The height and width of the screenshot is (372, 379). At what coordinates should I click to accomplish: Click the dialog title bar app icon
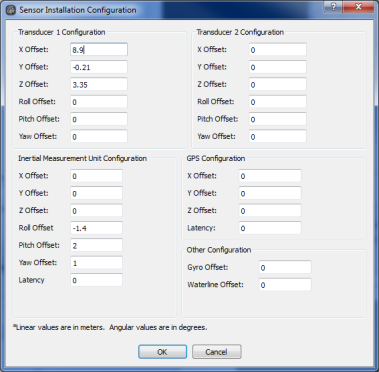click(x=11, y=10)
